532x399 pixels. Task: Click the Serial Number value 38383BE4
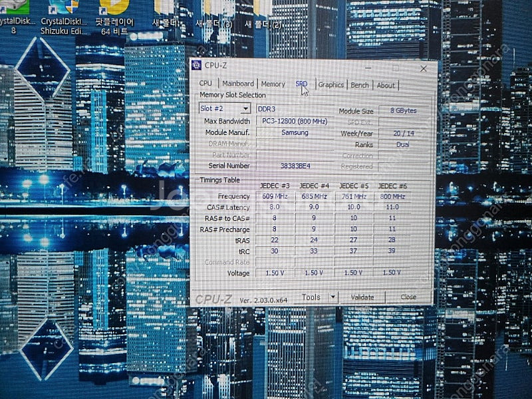click(295, 166)
